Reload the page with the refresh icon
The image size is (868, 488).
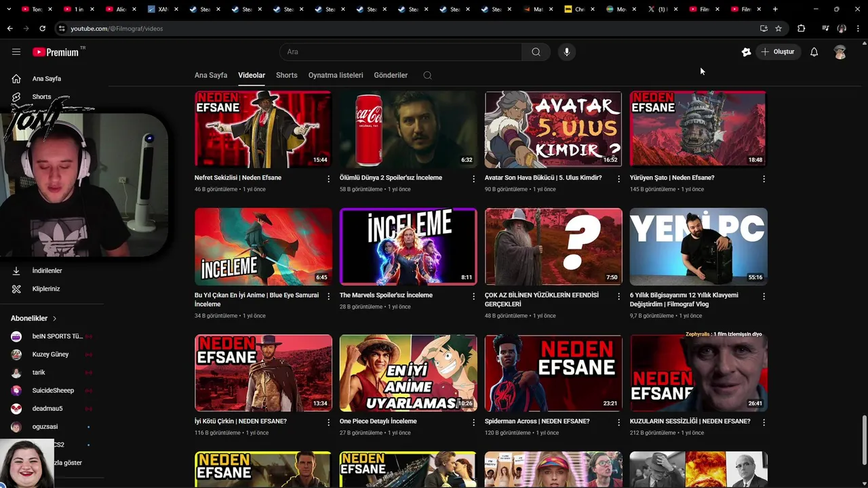pyautogui.click(x=42, y=28)
